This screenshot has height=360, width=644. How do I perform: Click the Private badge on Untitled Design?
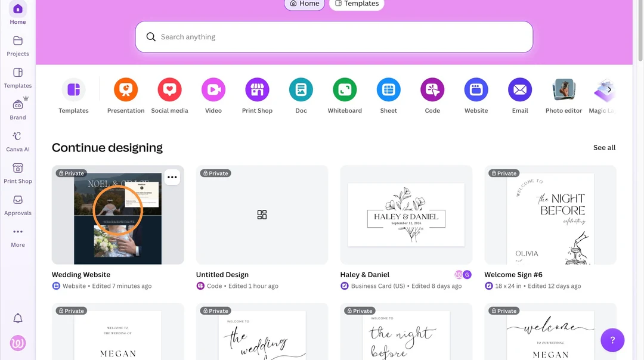pyautogui.click(x=216, y=173)
